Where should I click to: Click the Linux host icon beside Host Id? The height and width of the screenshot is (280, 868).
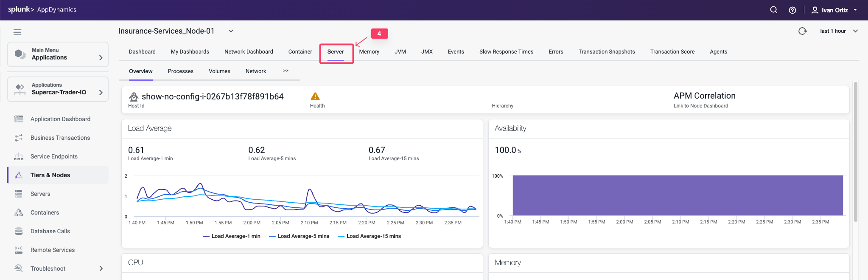tap(134, 96)
